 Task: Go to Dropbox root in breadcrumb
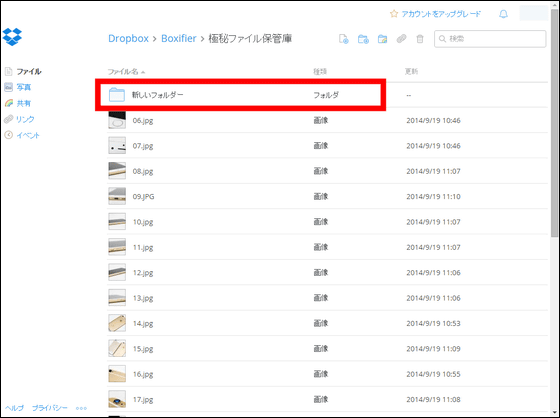tap(128, 39)
